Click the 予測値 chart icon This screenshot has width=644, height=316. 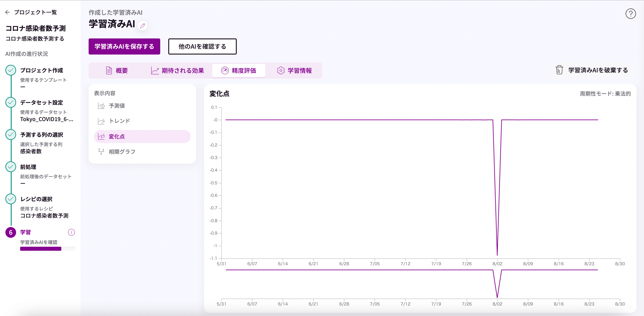[101, 106]
